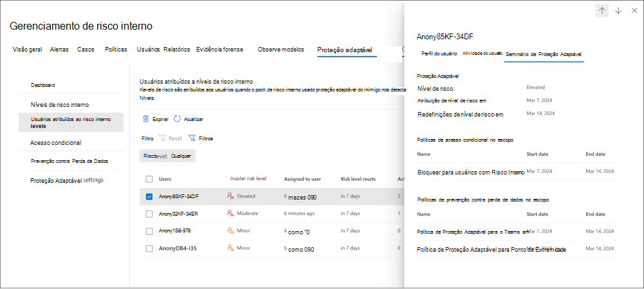Check the Anony32KF-34ER row checkbox
The width and height of the screenshot is (644, 289).
click(149, 214)
